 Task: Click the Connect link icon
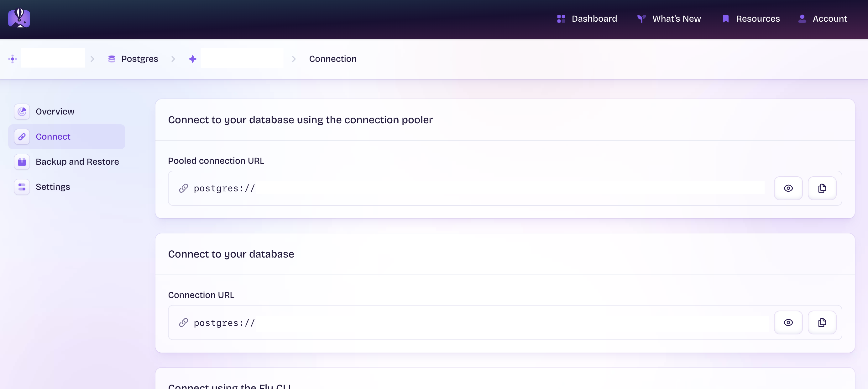click(22, 137)
